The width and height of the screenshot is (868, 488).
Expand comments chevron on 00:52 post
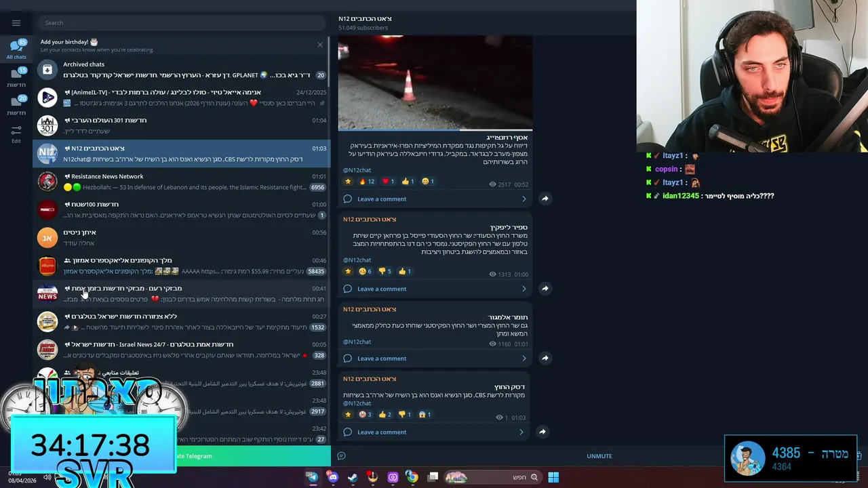coord(524,199)
